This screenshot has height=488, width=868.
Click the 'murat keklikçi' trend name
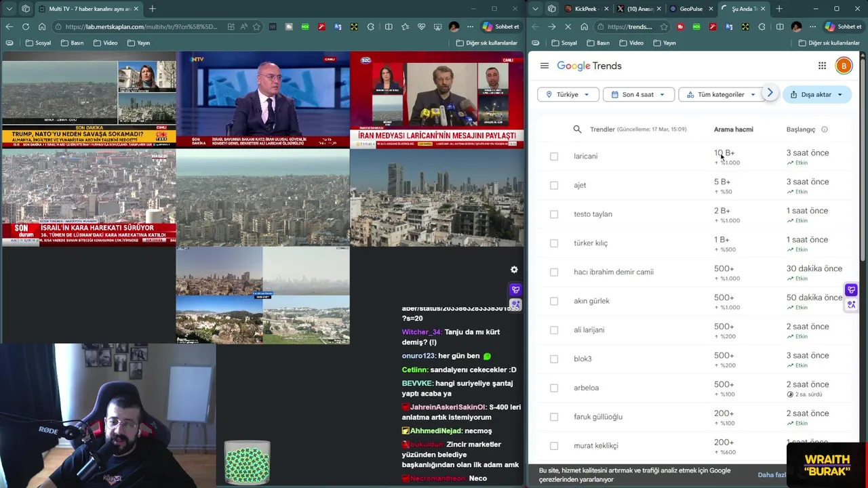[596, 445]
